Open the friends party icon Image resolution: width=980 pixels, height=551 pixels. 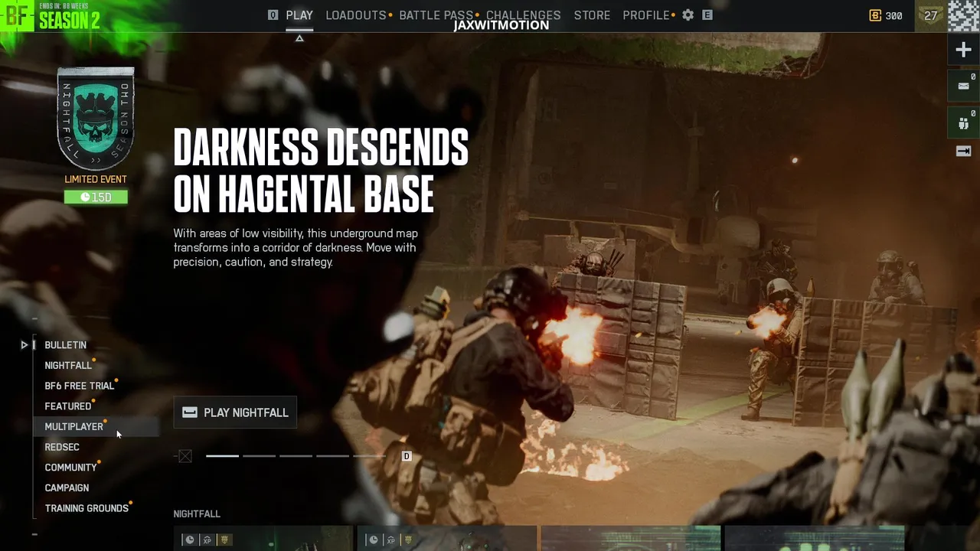click(963, 122)
